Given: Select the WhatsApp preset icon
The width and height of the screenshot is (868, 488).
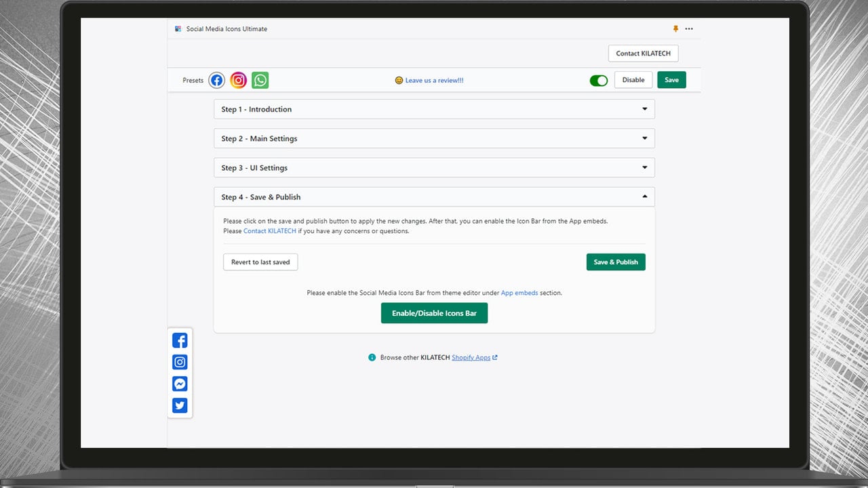Looking at the screenshot, I should tap(260, 80).
